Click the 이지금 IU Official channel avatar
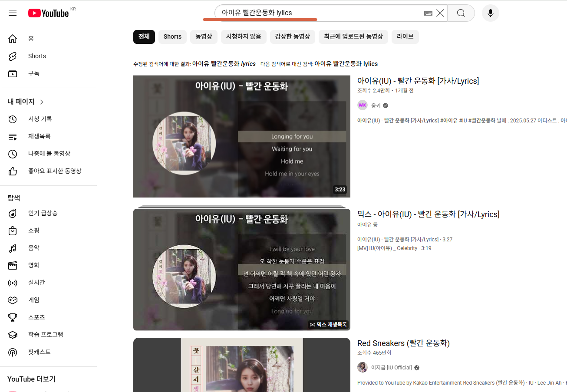Image resolution: width=567 pixels, height=392 pixels. point(363,367)
